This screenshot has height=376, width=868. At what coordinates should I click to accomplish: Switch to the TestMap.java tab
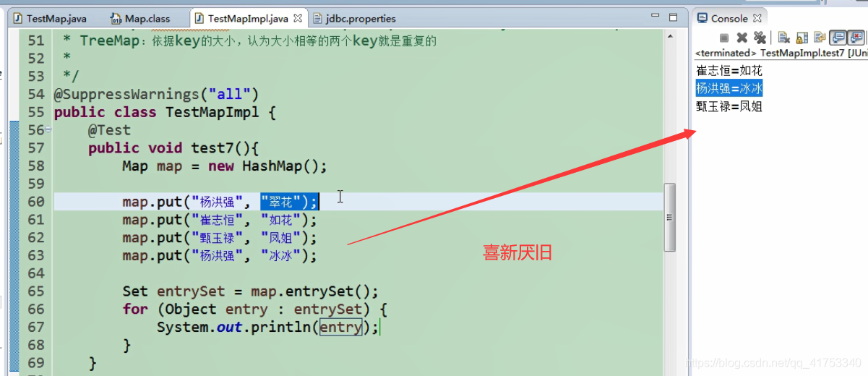[56, 18]
